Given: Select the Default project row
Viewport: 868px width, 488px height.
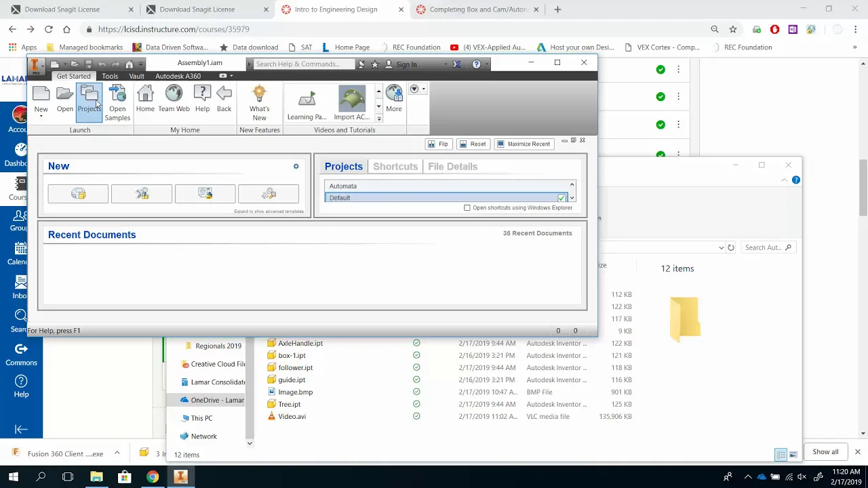Looking at the screenshot, I should [x=447, y=197].
